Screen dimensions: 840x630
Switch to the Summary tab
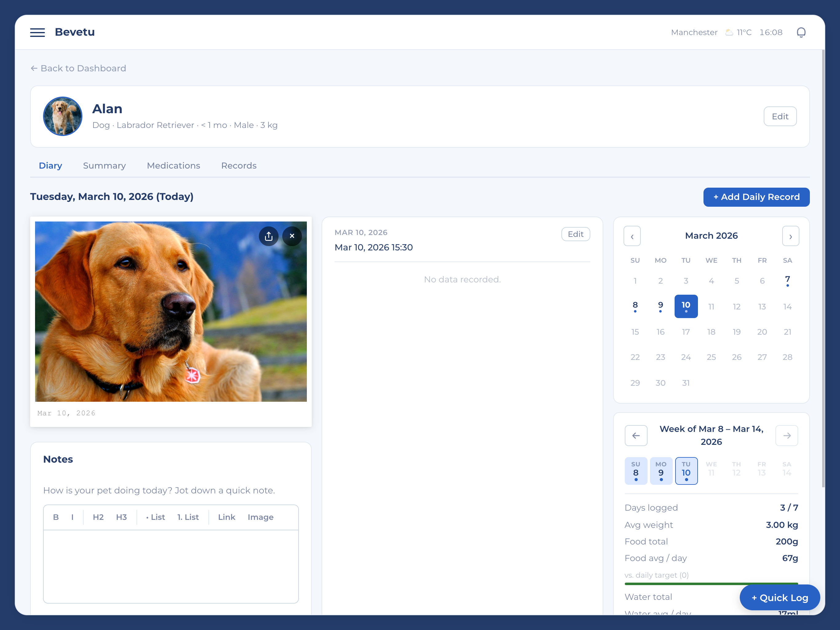(x=104, y=166)
